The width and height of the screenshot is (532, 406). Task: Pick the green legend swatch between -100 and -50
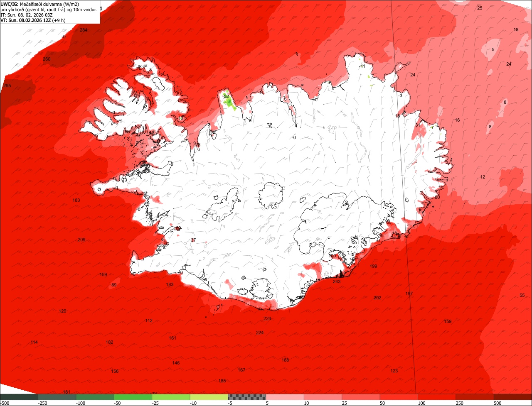[x=95, y=397]
